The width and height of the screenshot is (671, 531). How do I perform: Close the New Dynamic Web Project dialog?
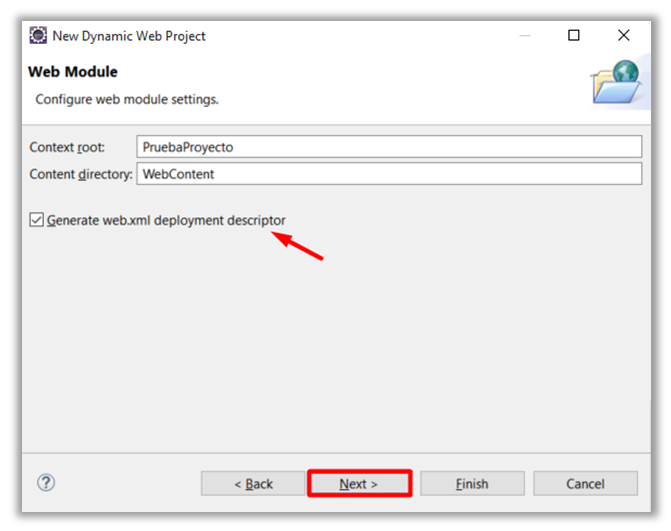click(x=624, y=35)
